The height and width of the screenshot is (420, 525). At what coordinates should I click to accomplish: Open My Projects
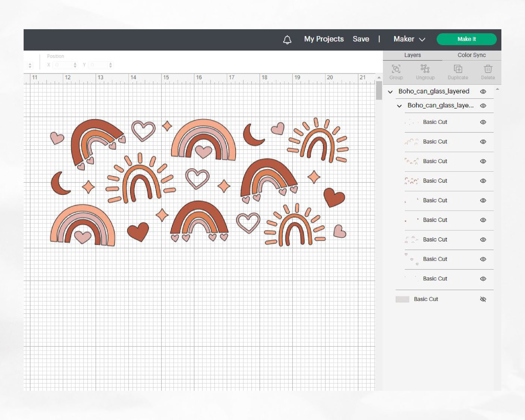pyautogui.click(x=324, y=39)
